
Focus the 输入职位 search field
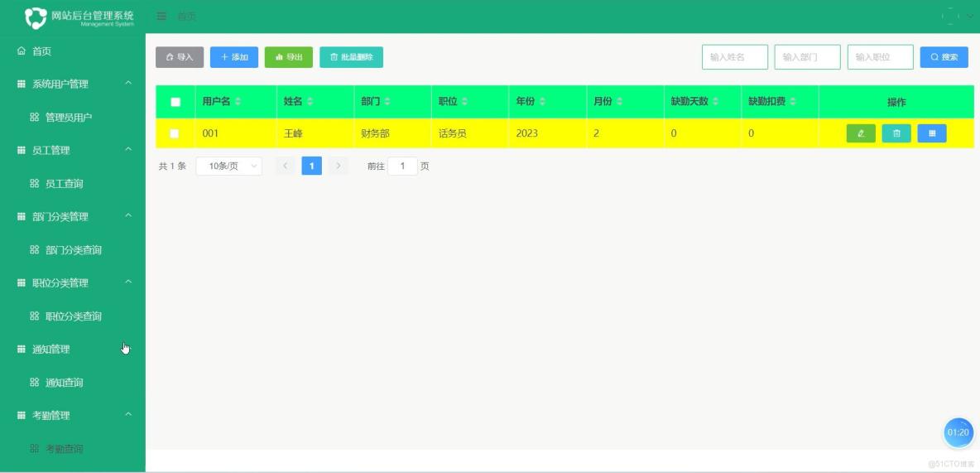(x=880, y=57)
